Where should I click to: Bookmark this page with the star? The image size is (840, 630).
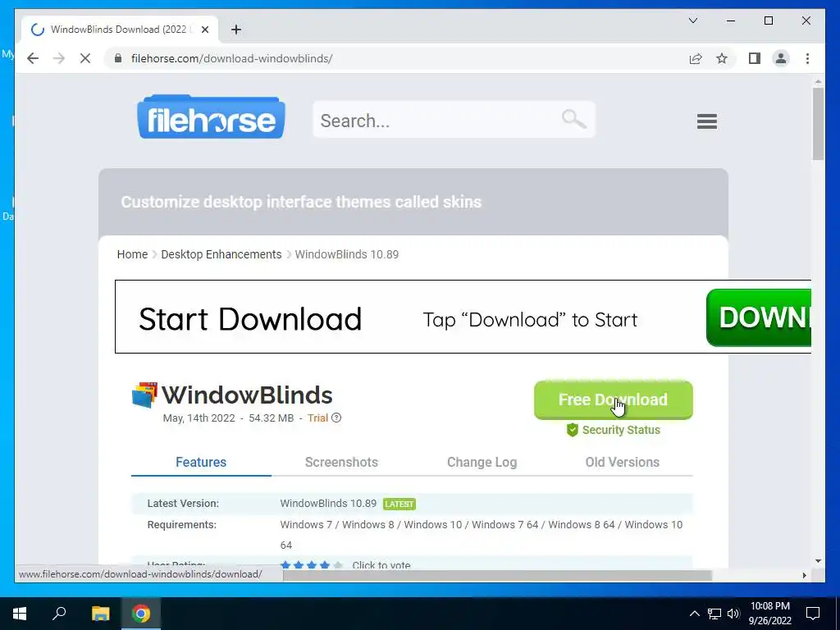[x=722, y=58]
